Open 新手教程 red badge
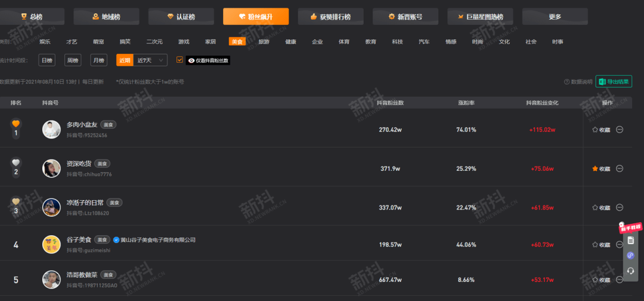The image size is (644, 301). 631,228
